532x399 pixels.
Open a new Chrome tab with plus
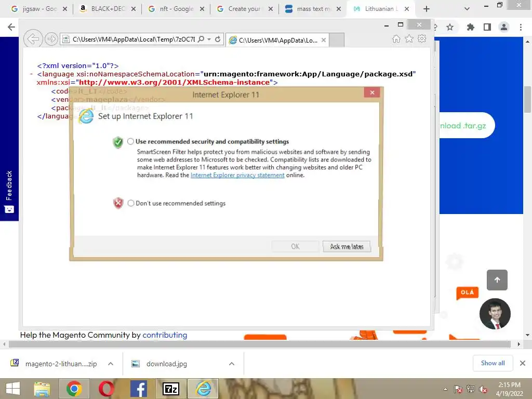pos(427,9)
